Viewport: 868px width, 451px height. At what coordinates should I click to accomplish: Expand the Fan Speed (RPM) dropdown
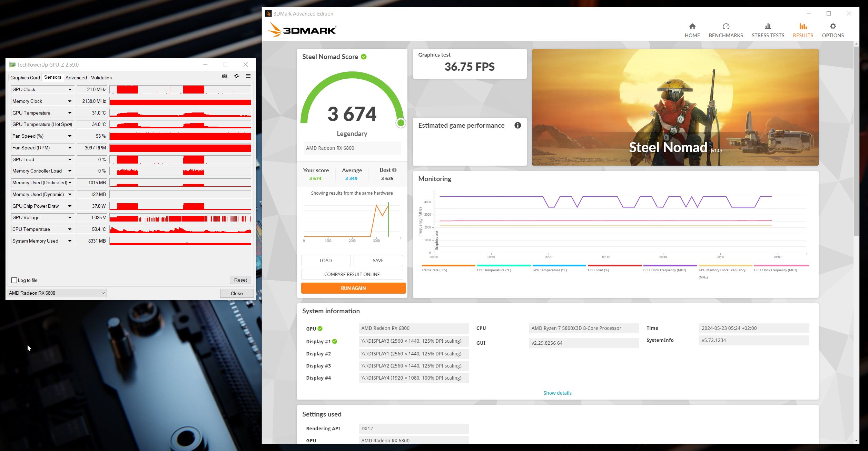click(70, 148)
